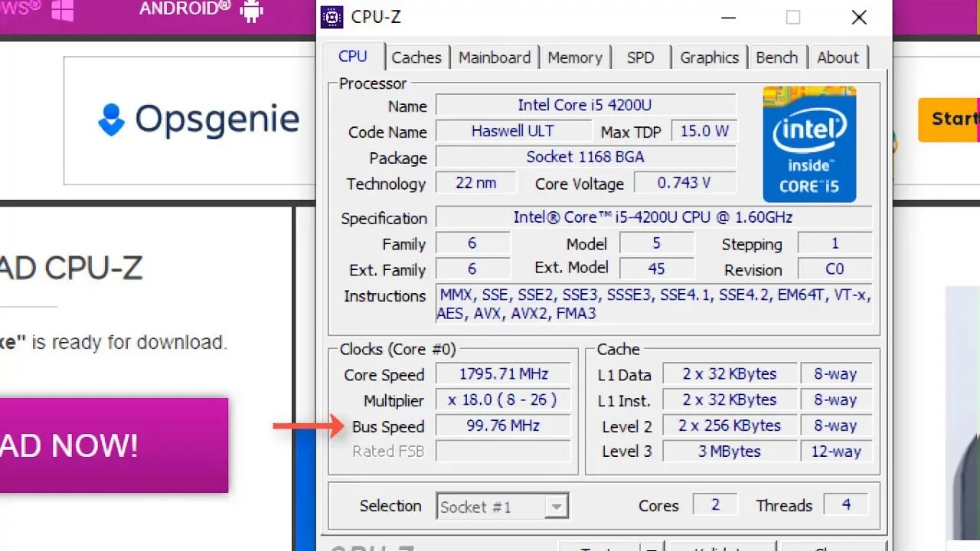Click the orange Start button in ad

point(949,119)
